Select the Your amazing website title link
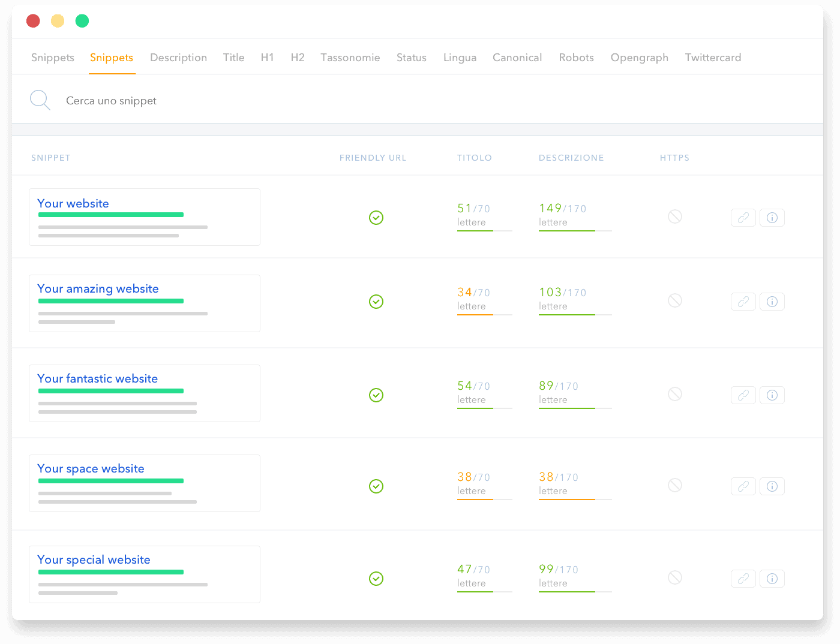Image resolution: width=840 pixels, height=644 pixels. (x=98, y=288)
